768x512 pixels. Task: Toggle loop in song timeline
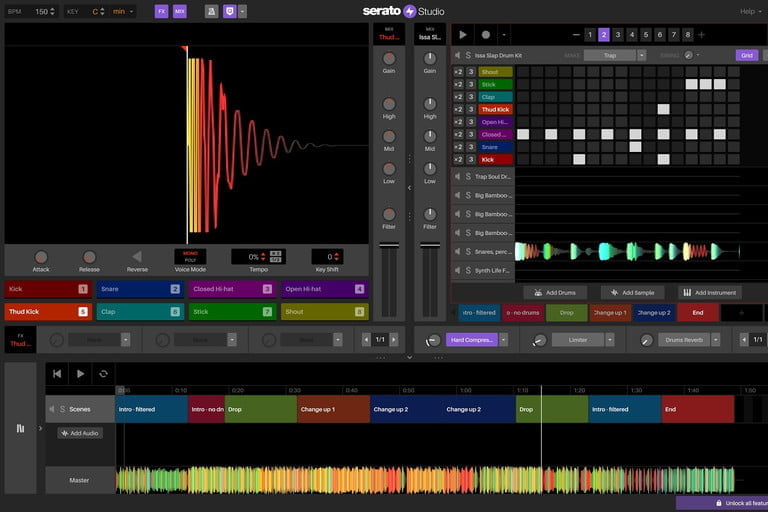click(103, 374)
